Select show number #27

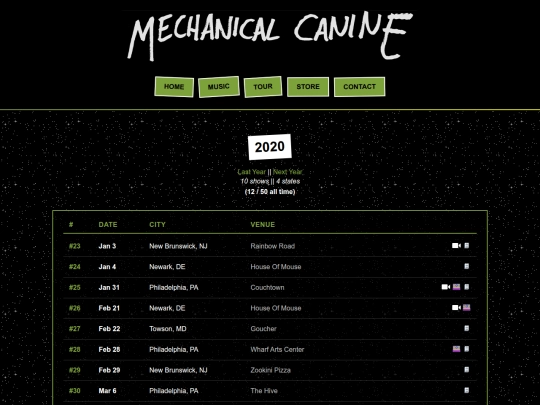point(75,329)
